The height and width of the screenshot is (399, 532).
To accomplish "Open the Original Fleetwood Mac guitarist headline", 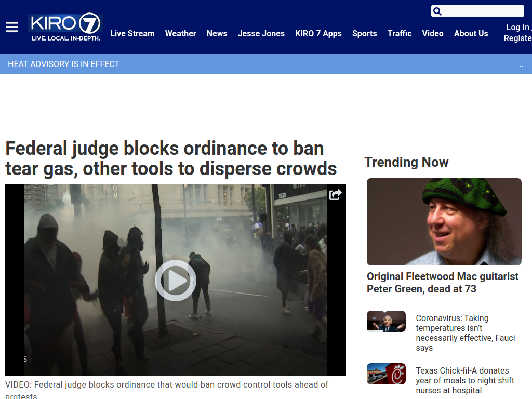I will [443, 283].
